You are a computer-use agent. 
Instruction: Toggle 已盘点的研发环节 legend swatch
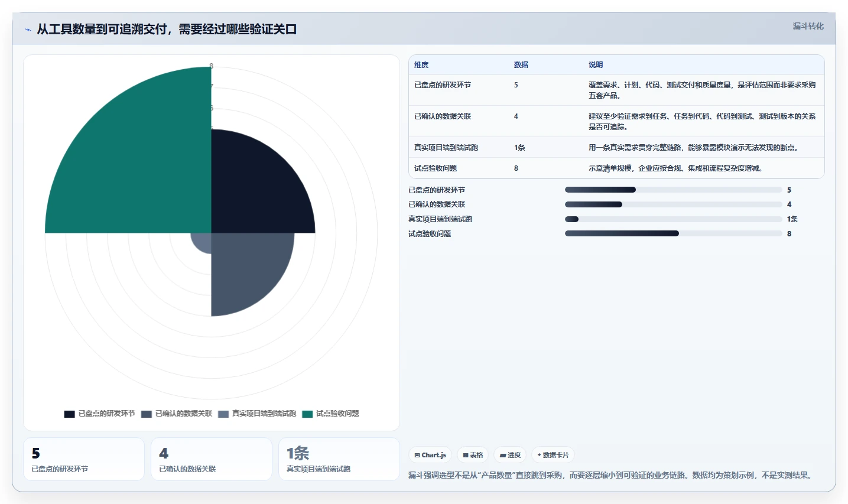coord(70,414)
